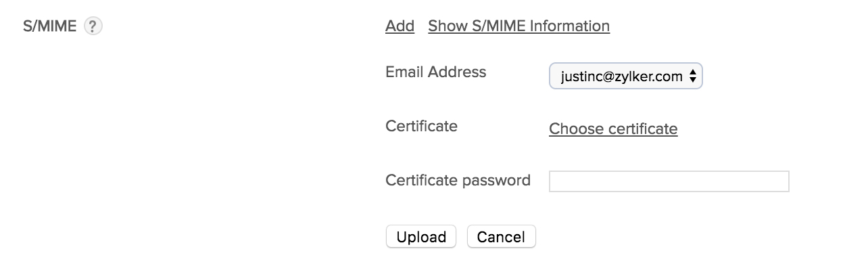868x268 pixels.
Task: Browse for a certificate file to attach
Action: point(613,129)
